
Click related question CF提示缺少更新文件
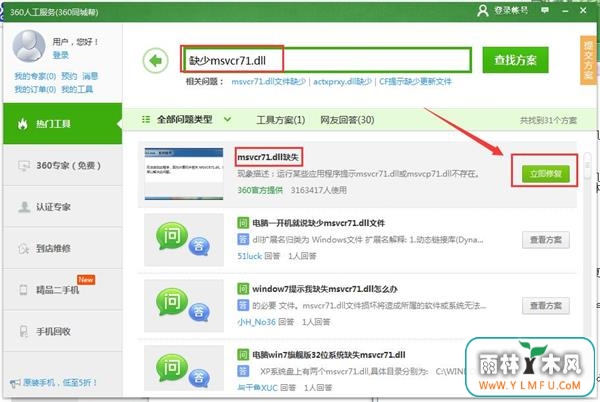[x=416, y=81]
